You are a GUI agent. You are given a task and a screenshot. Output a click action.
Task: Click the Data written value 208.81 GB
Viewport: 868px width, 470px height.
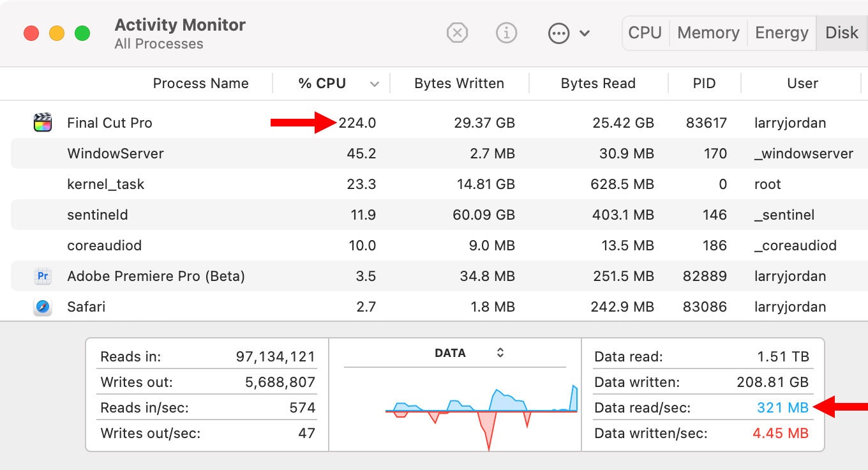coord(773,383)
